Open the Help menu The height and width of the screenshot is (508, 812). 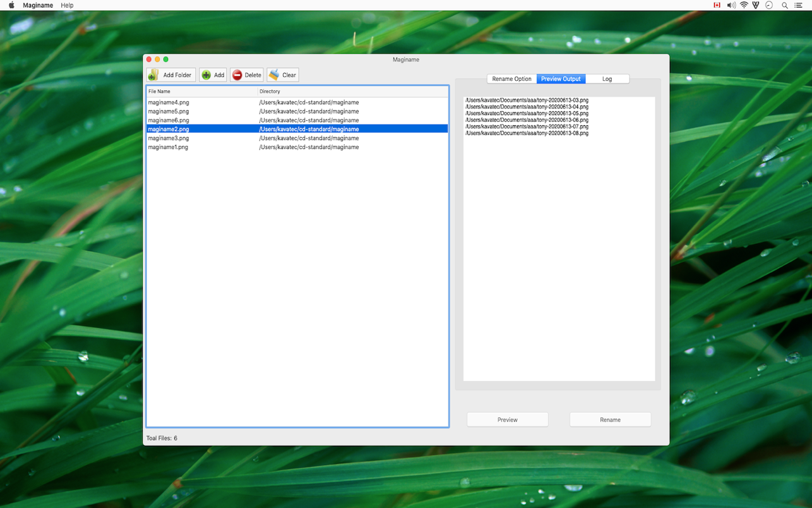67,5
